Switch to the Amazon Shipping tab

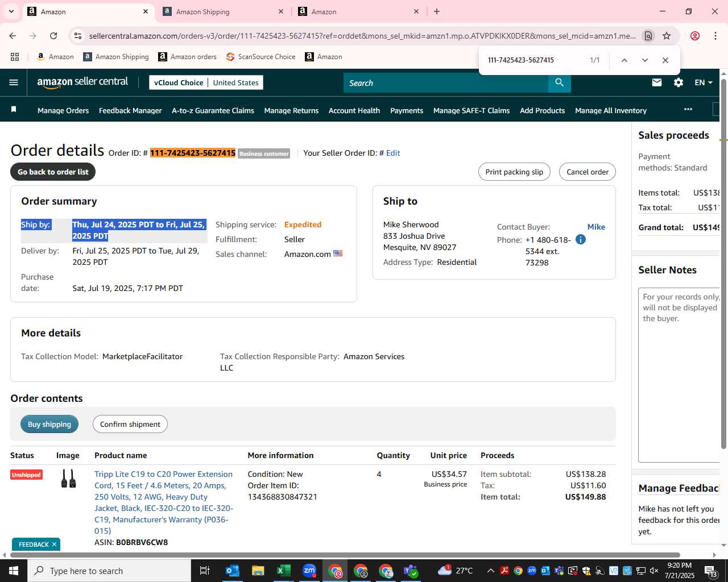(x=224, y=11)
